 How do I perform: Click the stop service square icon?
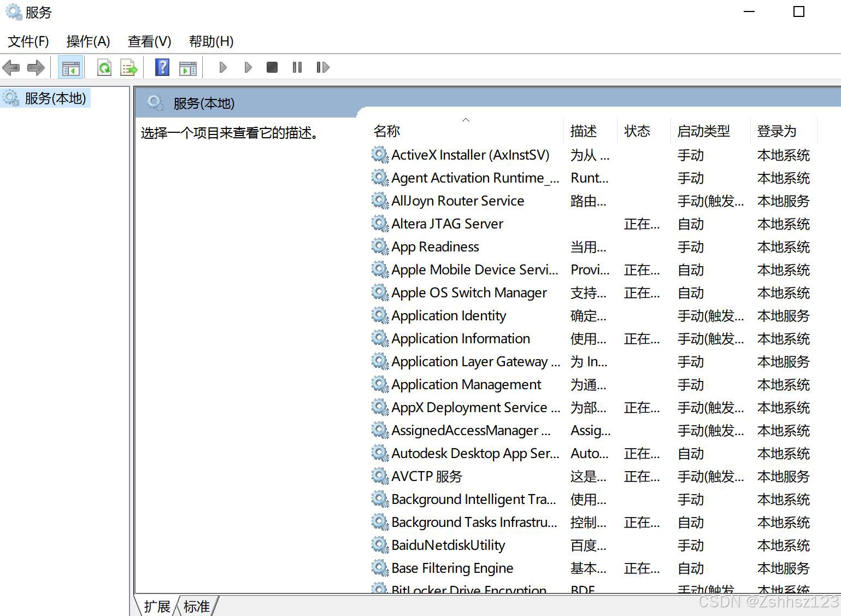coord(272,67)
